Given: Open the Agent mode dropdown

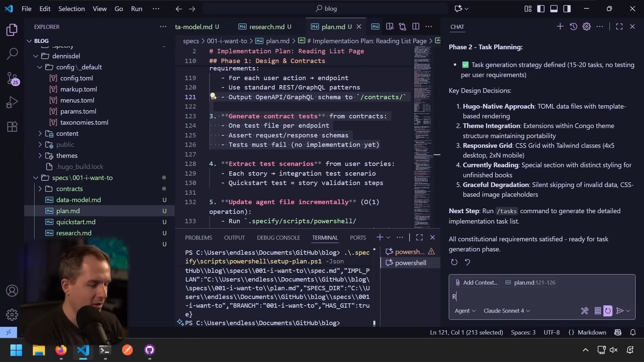Looking at the screenshot, I should point(465,311).
